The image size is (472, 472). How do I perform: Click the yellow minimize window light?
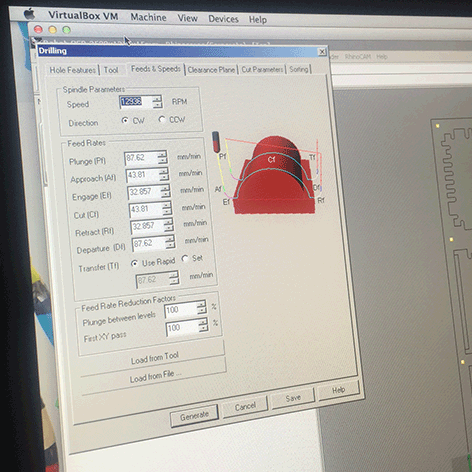[52, 30]
